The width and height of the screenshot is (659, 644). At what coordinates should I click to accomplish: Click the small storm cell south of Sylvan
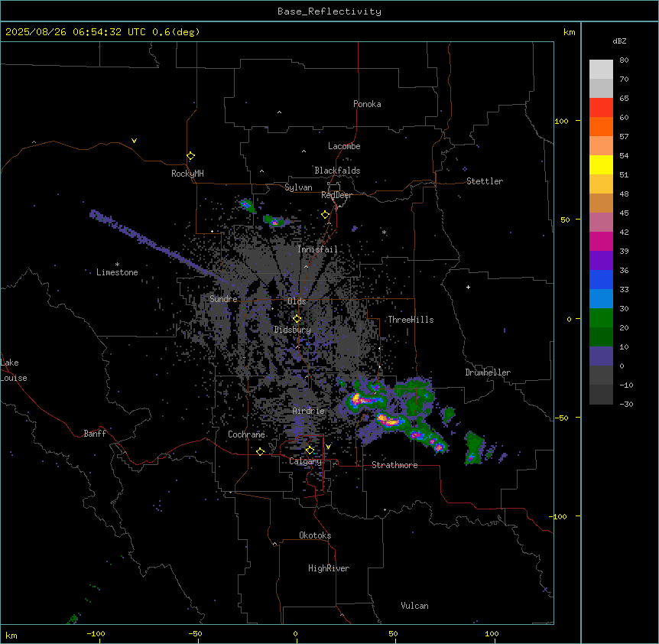[x=275, y=221]
